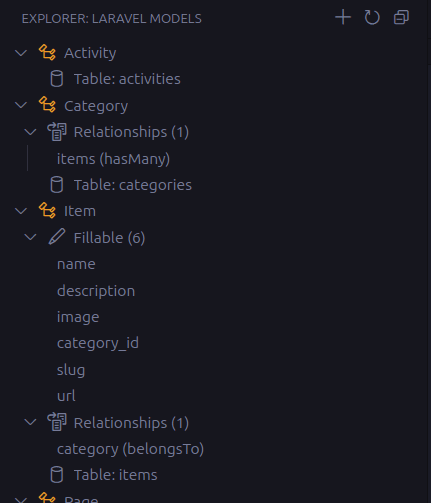Select the category_id fillable field

[98, 343]
